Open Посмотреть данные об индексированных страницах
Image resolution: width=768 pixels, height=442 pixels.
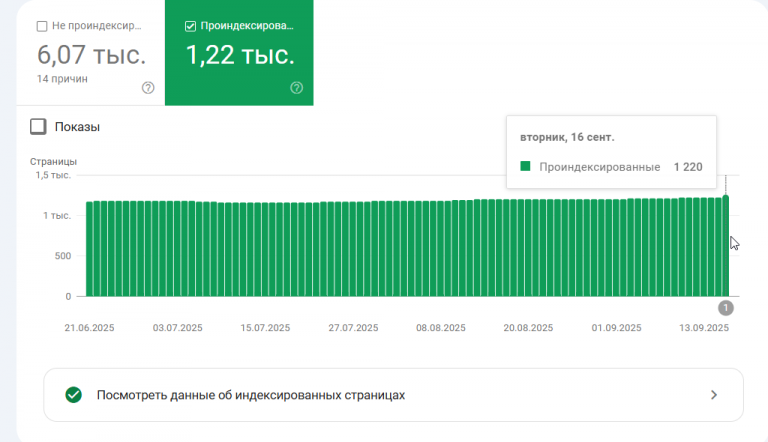(x=393, y=395)
